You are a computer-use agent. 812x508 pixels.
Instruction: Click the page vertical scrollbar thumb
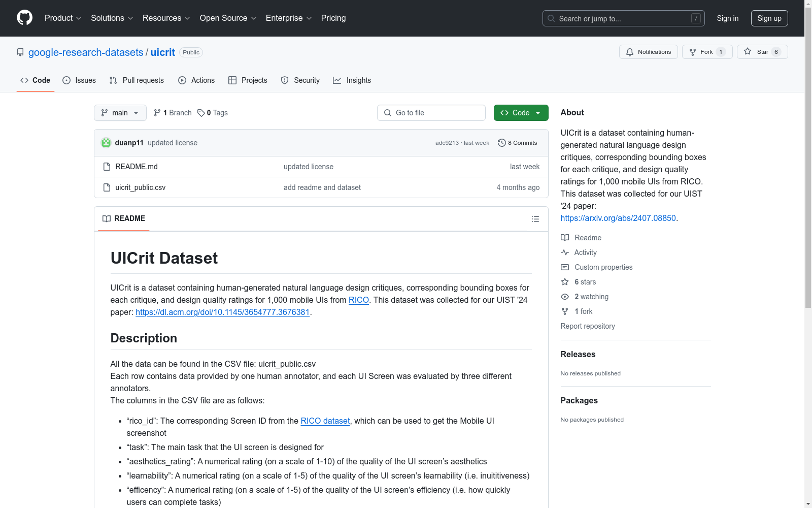[x=808, y=157]
